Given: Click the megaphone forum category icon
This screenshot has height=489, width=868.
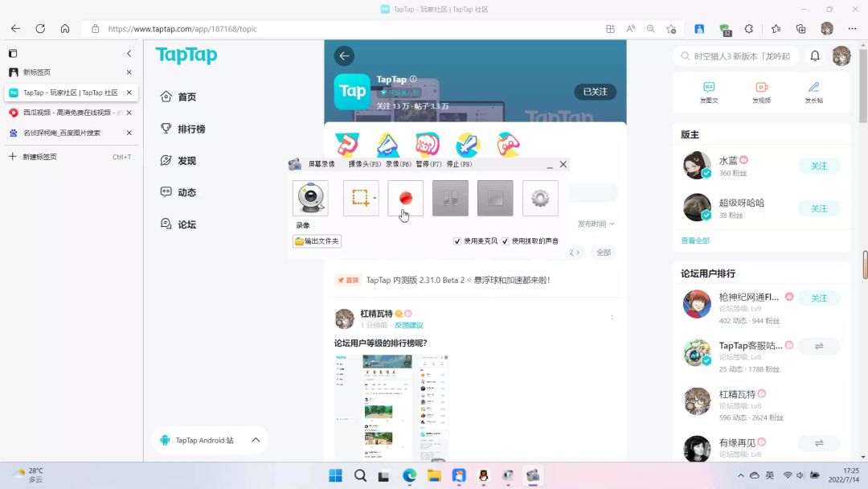Looking at the screenshot, I should [387, 145].
